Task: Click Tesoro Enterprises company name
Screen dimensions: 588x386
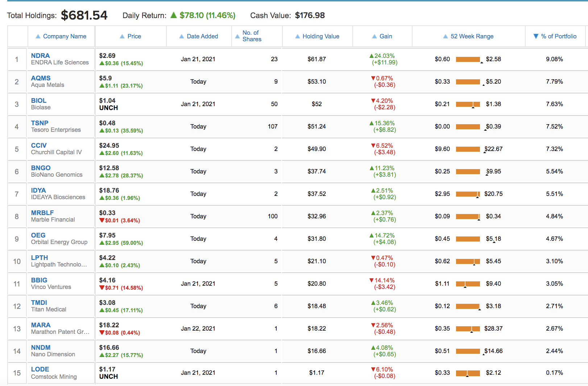Action: (56, 130)
